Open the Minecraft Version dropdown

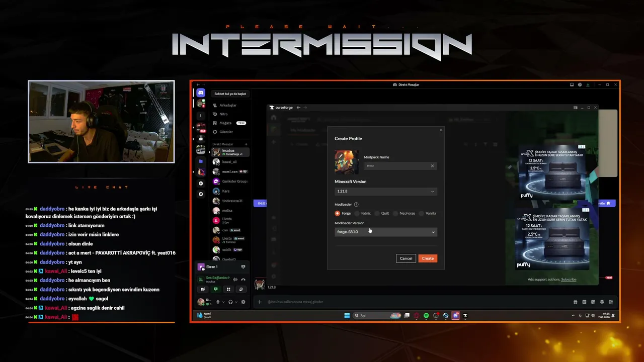pyautogui.click(x=386, y=191)
